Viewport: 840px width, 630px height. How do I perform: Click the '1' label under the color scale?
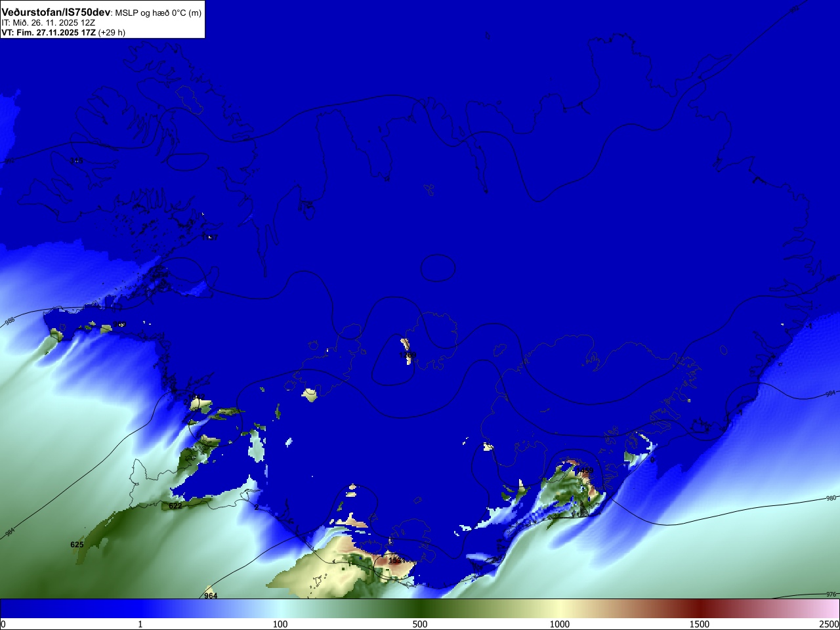tap(140, 624)
